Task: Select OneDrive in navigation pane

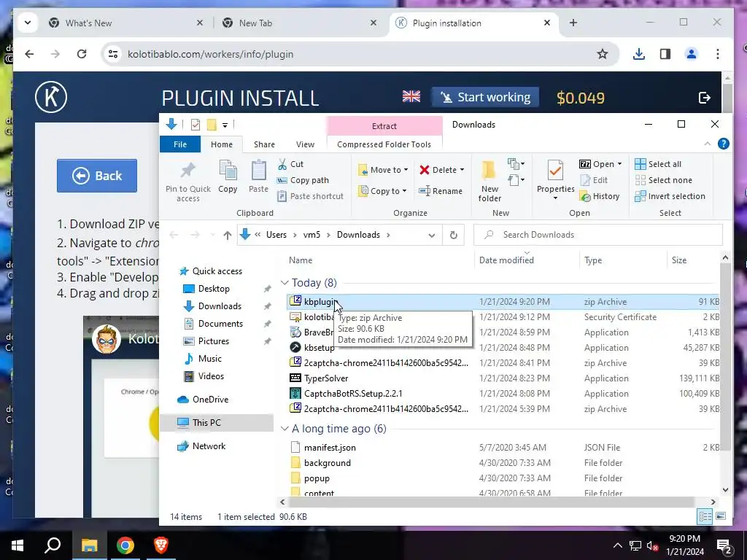Action: point(210,400)
